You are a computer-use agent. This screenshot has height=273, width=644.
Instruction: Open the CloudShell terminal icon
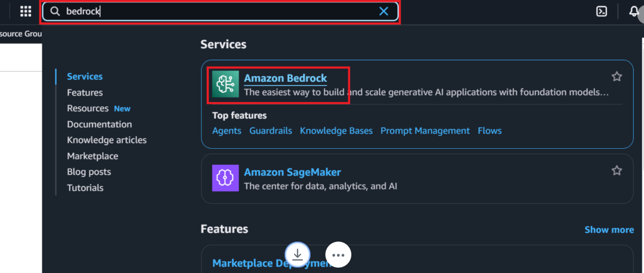pos(602,11)
